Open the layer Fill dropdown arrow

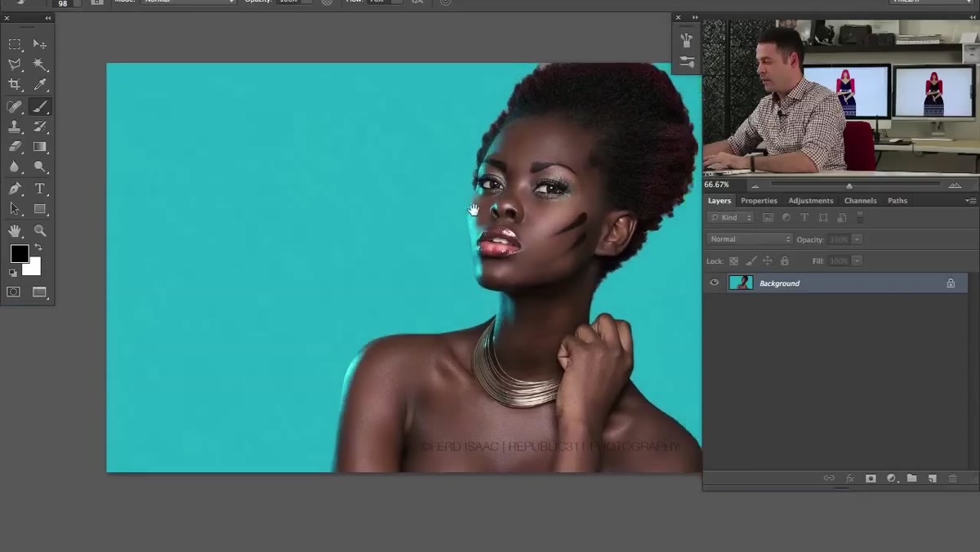(x=857, y=260)
